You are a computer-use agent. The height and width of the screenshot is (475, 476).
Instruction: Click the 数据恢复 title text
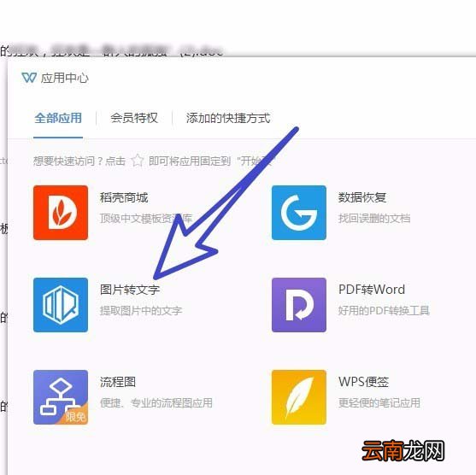click(x=362, y=197)
